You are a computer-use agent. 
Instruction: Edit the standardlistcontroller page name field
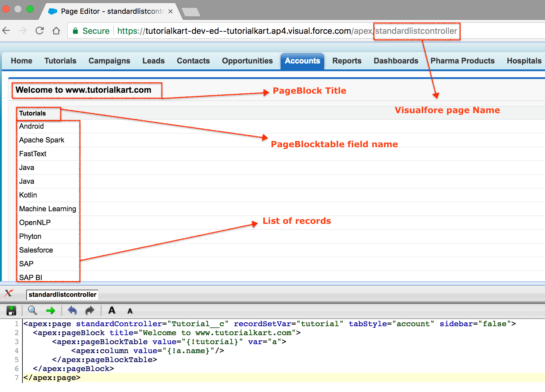click(x=62, y=294)
